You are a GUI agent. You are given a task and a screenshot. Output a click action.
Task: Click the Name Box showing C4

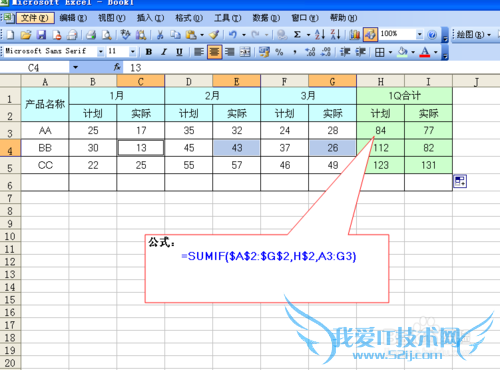pos(34,68)
